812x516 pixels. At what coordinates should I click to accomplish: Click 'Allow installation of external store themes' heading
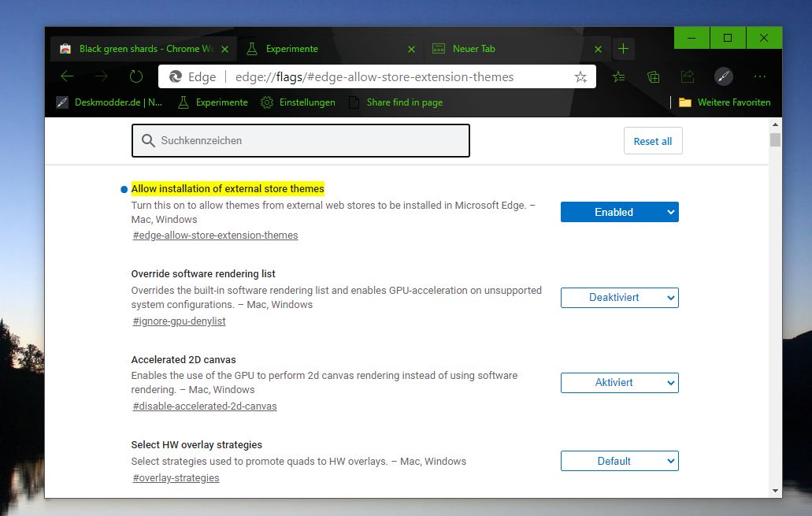click(x=228, y=188)
